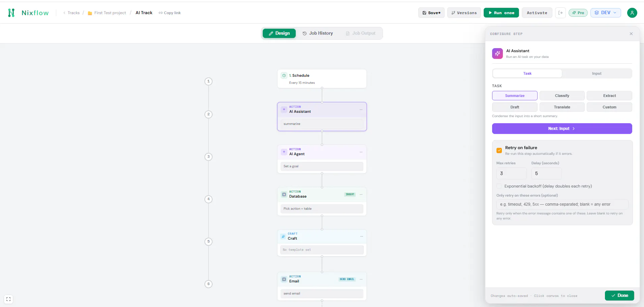Click step marker 2 on the timeline
Screen dimensions: 644x307
click(x=208, y=114)
